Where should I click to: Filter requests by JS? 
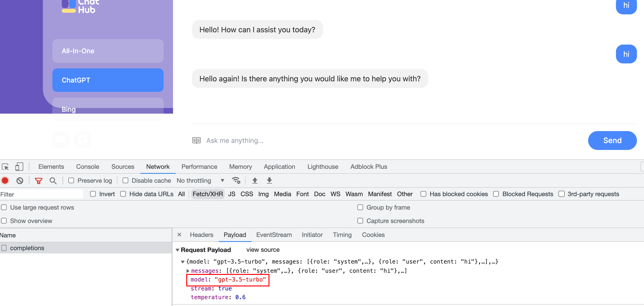click(231, 194)
